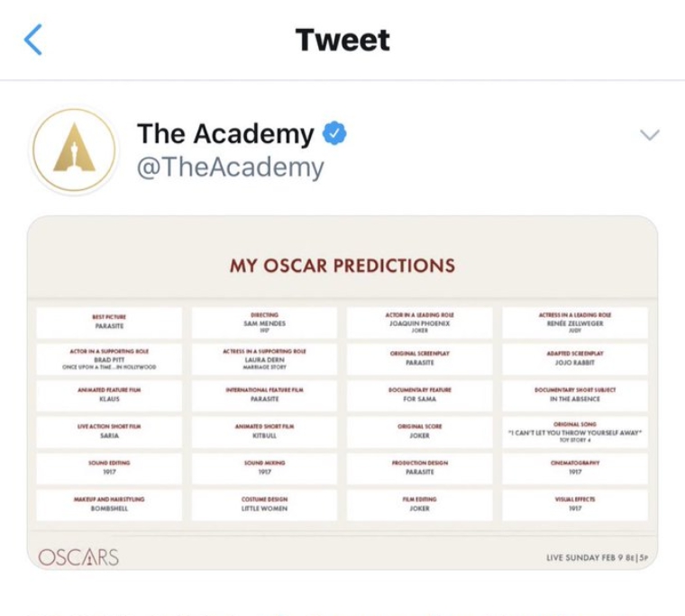
Task: Tap Documentary Feature For Sama box
Action: (x=419, y=395)
